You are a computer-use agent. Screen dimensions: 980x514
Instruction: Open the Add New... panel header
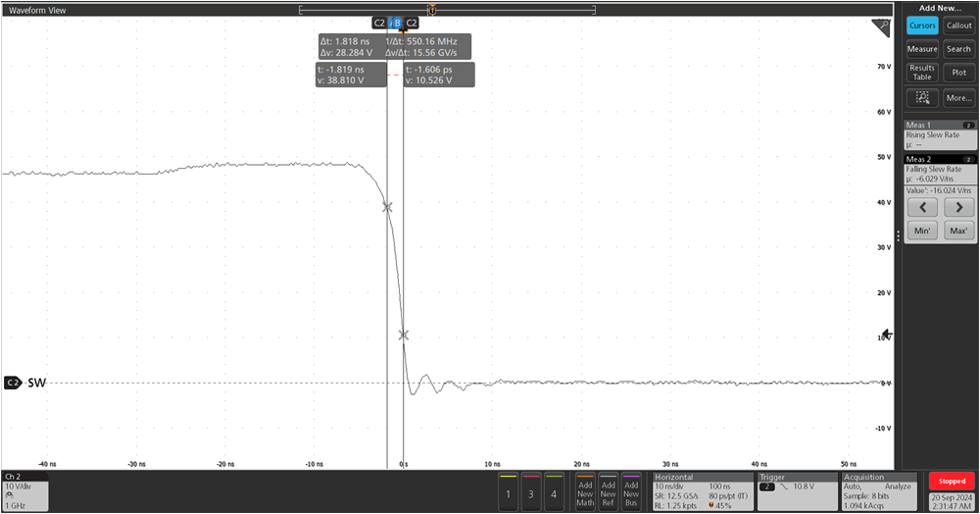pyautogui.click(x=940, y=8)
